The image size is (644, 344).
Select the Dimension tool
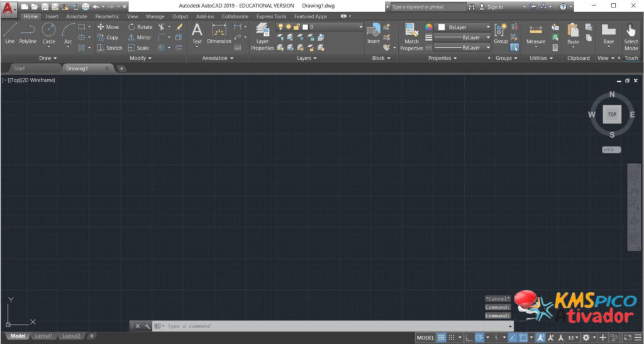pos(219,33)
